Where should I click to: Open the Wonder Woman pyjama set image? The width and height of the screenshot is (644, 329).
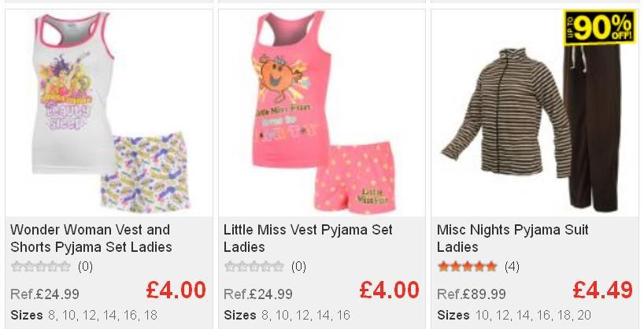click(109, 113)
